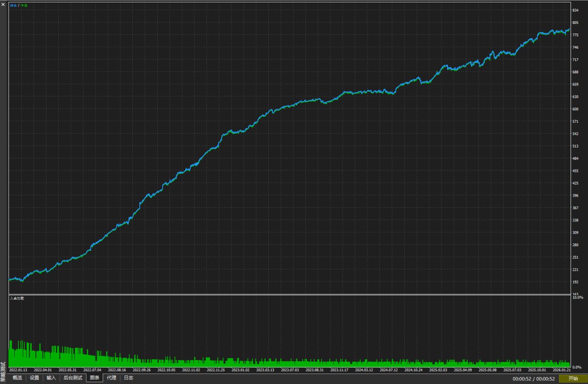Click the 2024.03.12 date marker
This screenshot has width=588, height=384.
click(x=364, y=370)
